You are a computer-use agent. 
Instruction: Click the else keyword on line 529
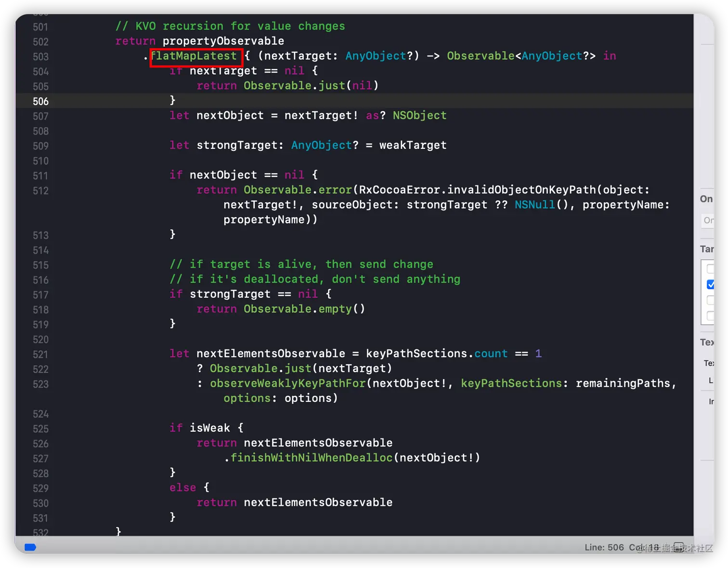[x=182, y=488]
